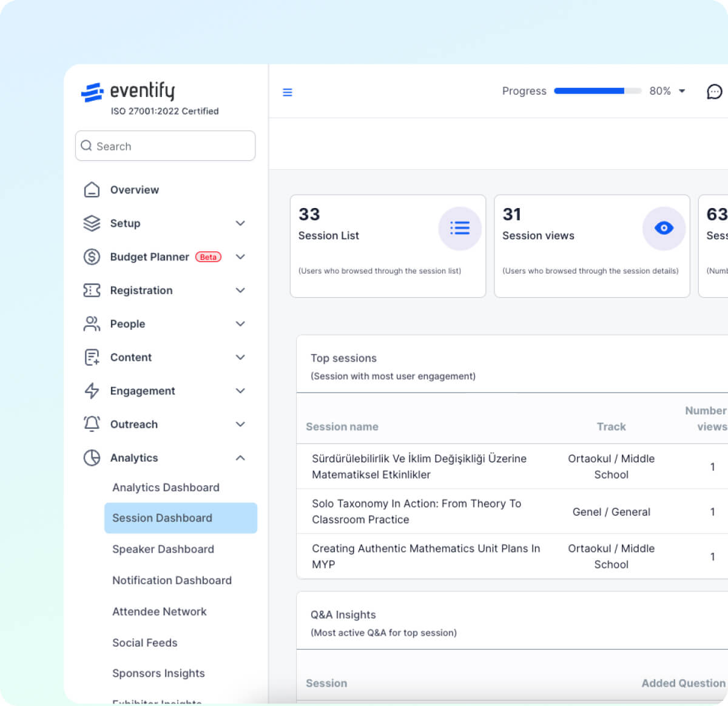Open the Sponsors Insights link

coord(158,673)
